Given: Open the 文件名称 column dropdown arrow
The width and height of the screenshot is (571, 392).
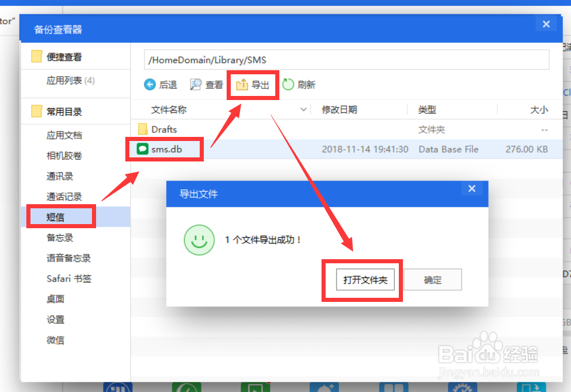Looking at the screenshot, I should pyautogui.click(x=303, y=109).
